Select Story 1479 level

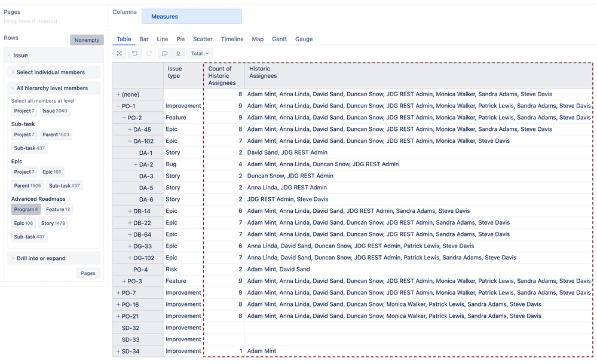(53, 223)
